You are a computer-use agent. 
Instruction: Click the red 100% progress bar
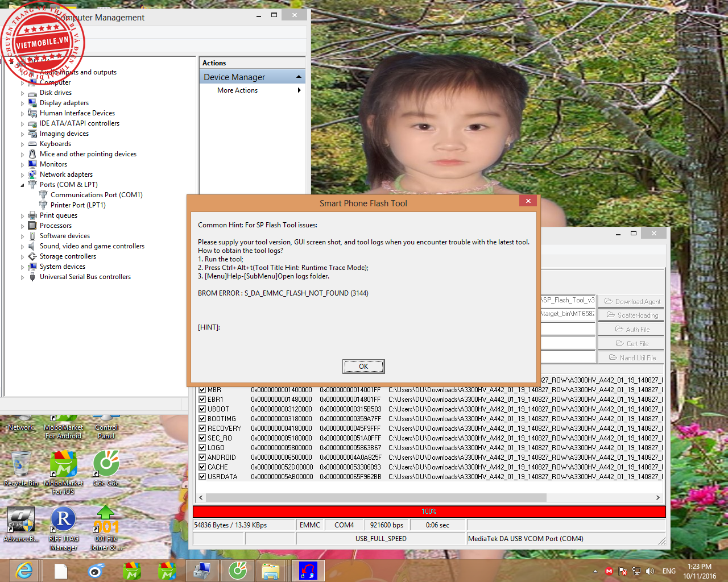[429, 512]
